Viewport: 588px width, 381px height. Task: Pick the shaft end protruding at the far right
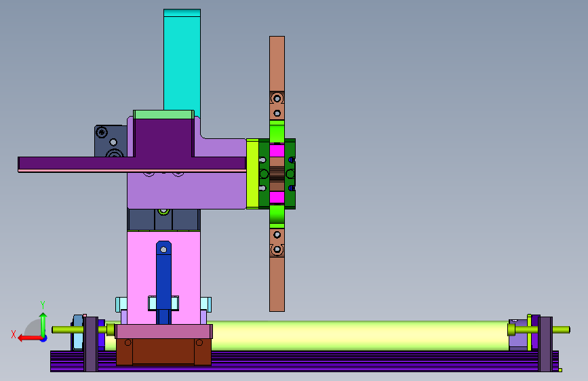pos(561,330)
